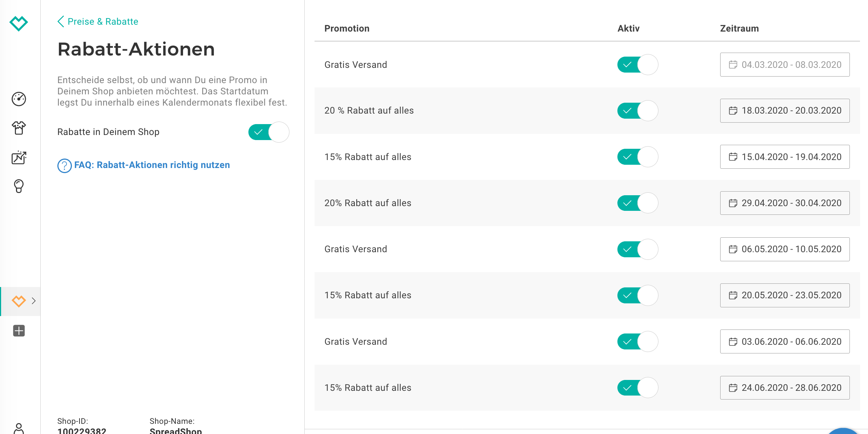Open the designs image icon

click(19, 157)
